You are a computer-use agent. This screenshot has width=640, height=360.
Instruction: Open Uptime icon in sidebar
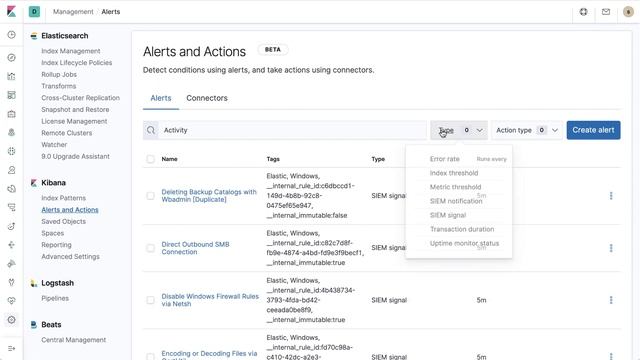(x=11, y=226)
